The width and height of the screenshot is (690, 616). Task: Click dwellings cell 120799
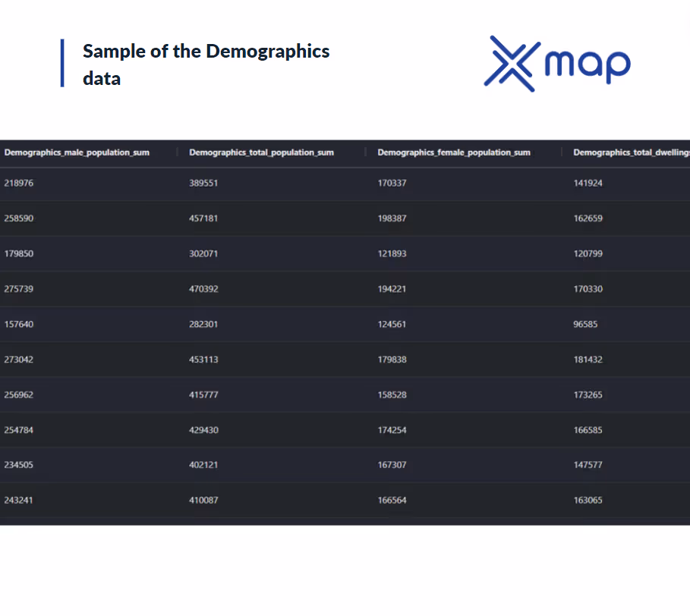pyautogui.click(x=588, y=253)
